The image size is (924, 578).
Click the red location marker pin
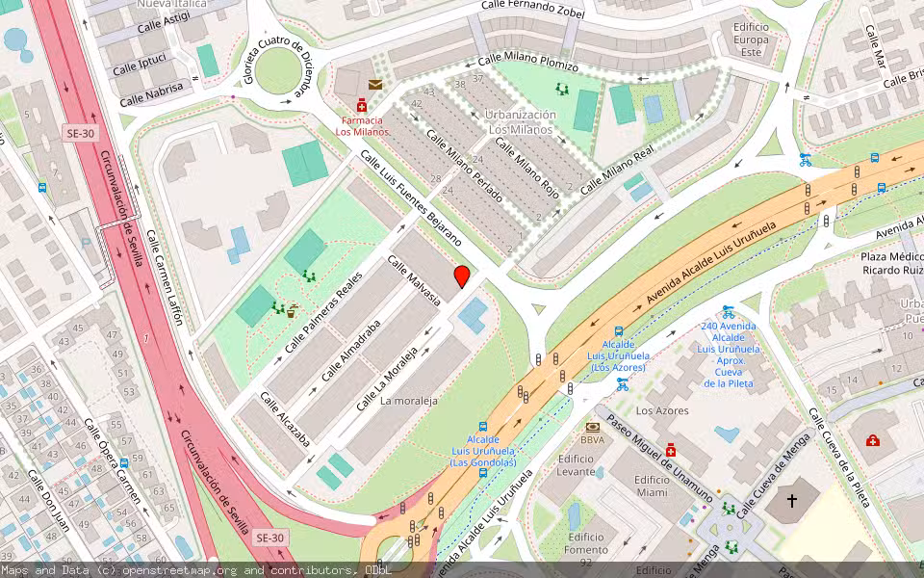point(462,276)
